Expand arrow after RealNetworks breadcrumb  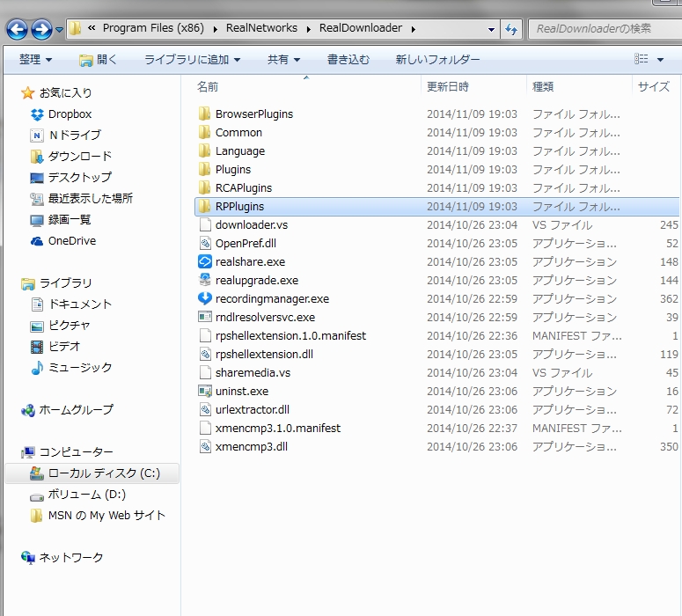click(x=308, y=29)
